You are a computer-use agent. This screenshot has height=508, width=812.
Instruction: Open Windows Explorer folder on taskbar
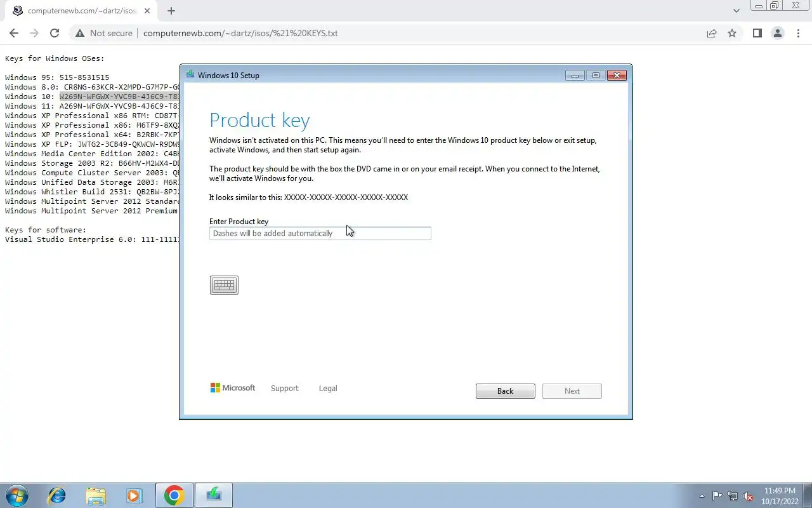pos(96,495)
